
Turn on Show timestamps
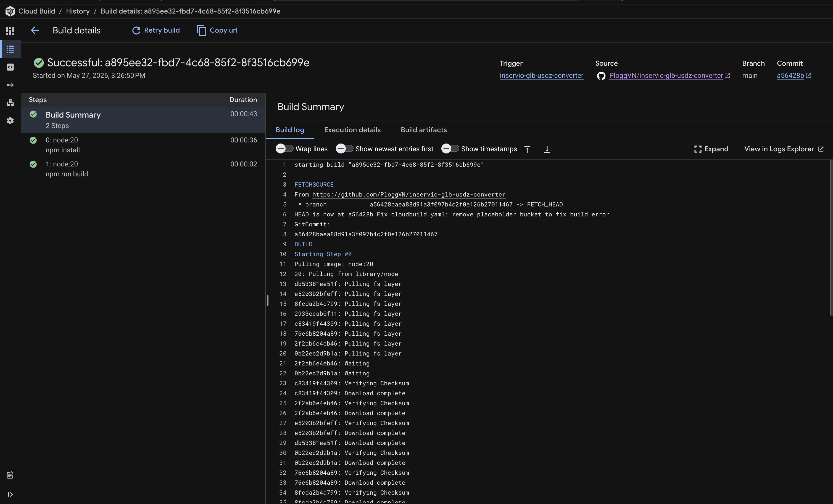tap(450, 148)
